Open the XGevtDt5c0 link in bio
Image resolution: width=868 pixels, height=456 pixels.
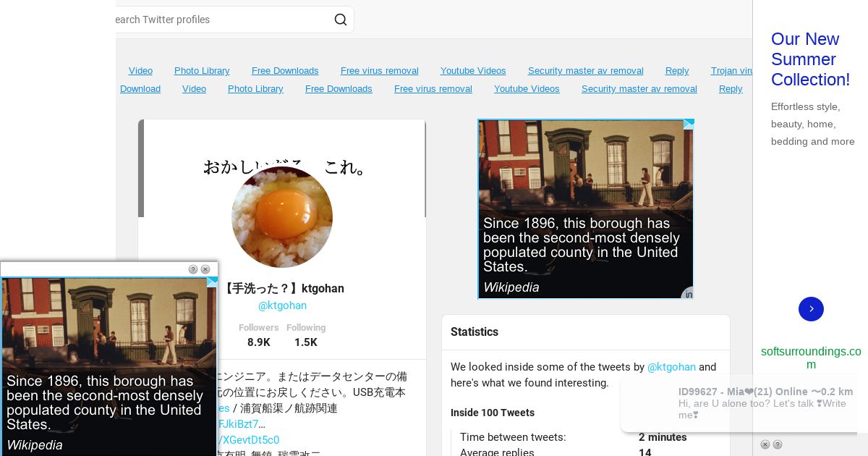pos(248,440)
